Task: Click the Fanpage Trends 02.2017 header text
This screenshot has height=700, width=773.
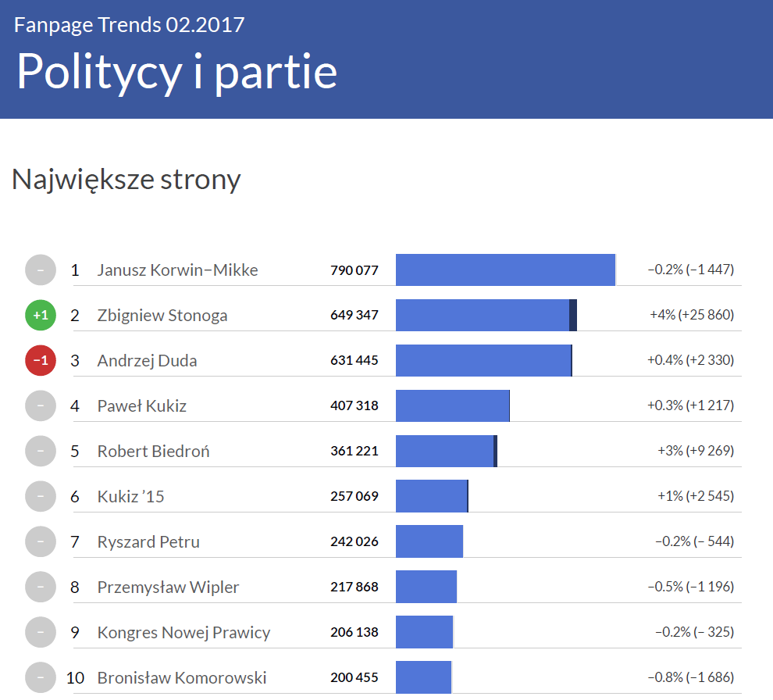Action: (x=130, y=25)
